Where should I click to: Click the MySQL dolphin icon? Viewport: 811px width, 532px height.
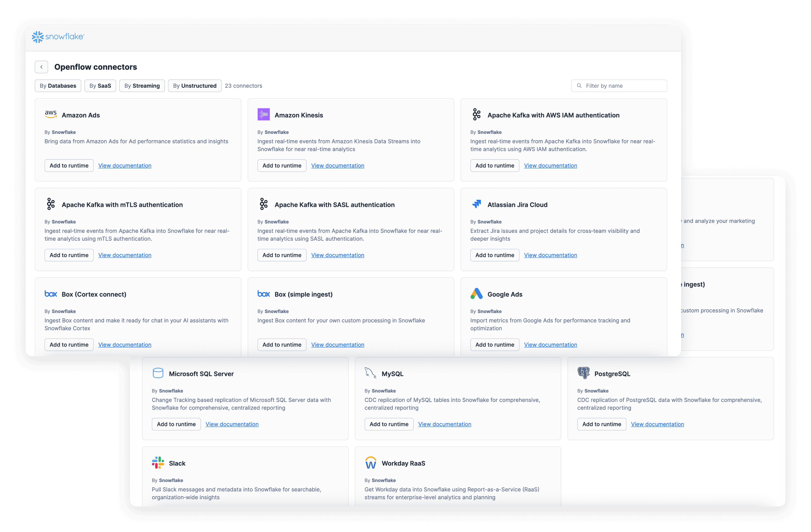click(x=371, y=373)
